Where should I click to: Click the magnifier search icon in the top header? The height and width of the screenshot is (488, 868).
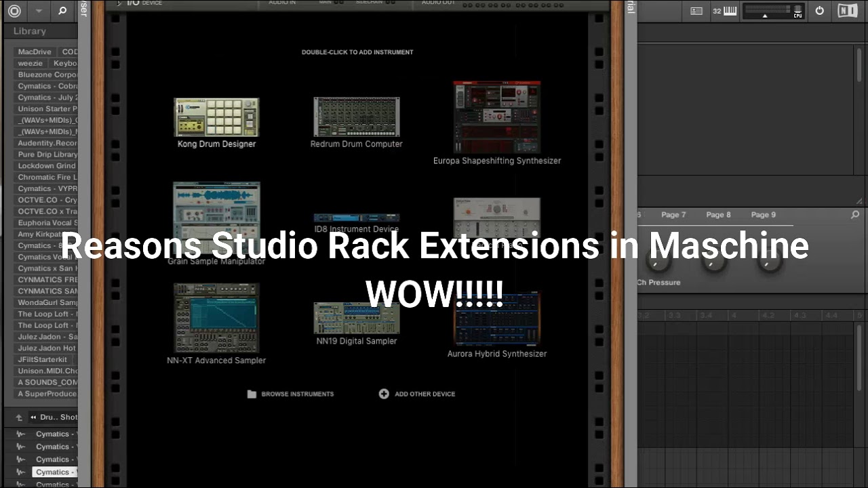(x=62, y=11)
